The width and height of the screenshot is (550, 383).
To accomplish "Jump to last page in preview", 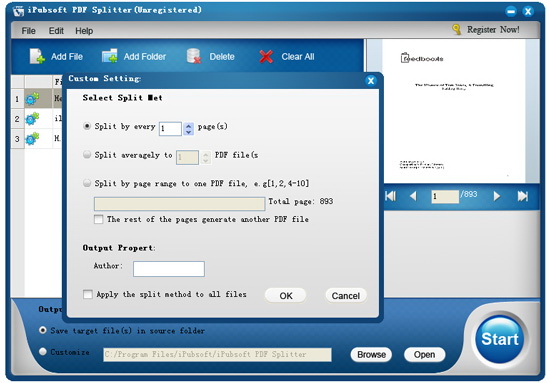I will coord(523,196).
